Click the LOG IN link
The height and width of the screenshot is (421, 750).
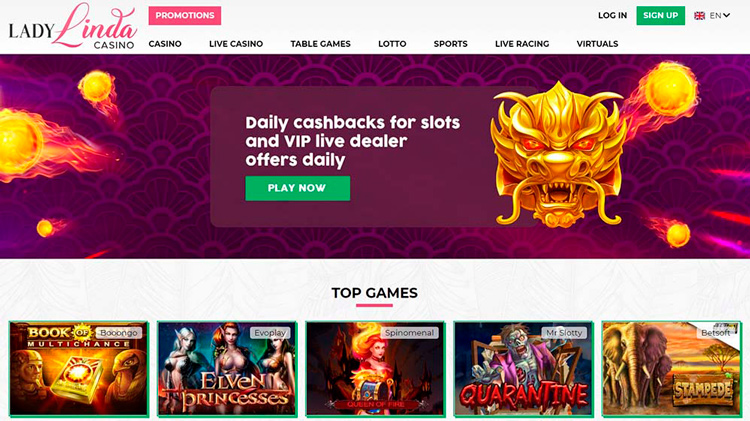point(612,15)
